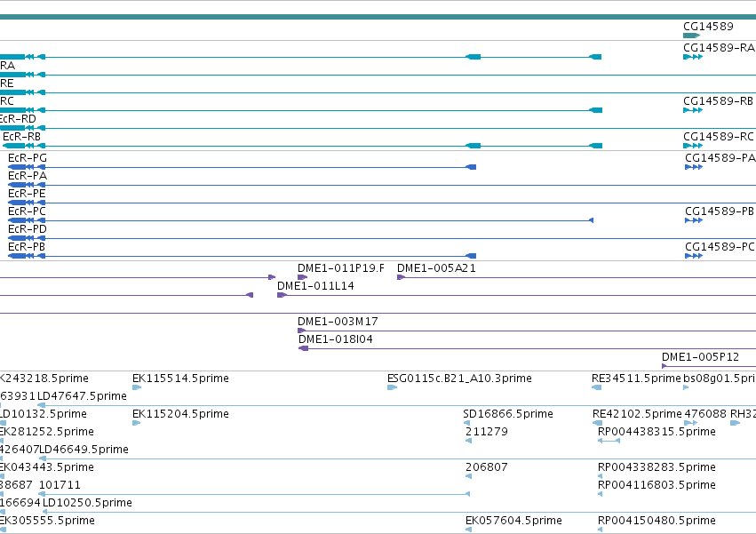Click the CG14589 gene label
This screenshot has height=534, width=756.
coord(708,27)
